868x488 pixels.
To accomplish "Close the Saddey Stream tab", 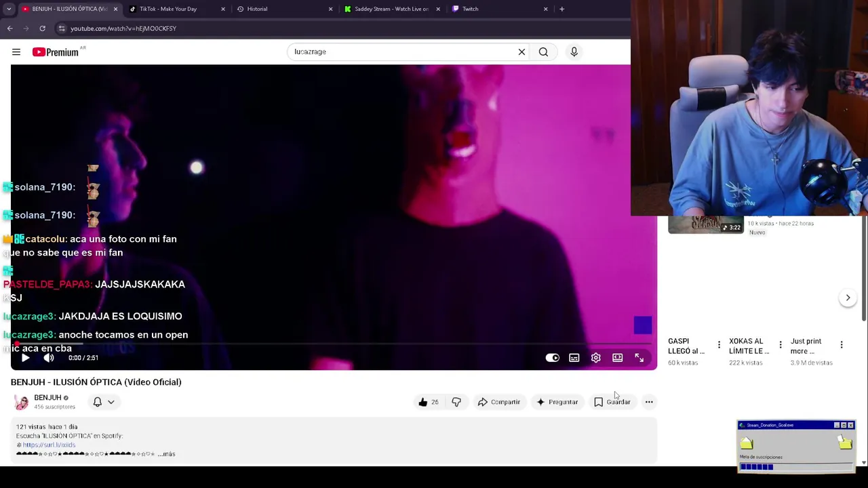I will [x=438, y=9].
